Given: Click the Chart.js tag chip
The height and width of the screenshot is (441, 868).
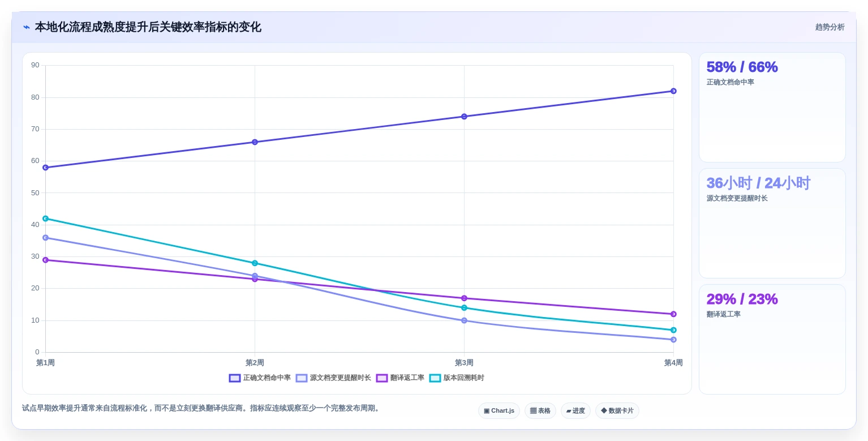Looking at the screenshot, I should point(499,411).
